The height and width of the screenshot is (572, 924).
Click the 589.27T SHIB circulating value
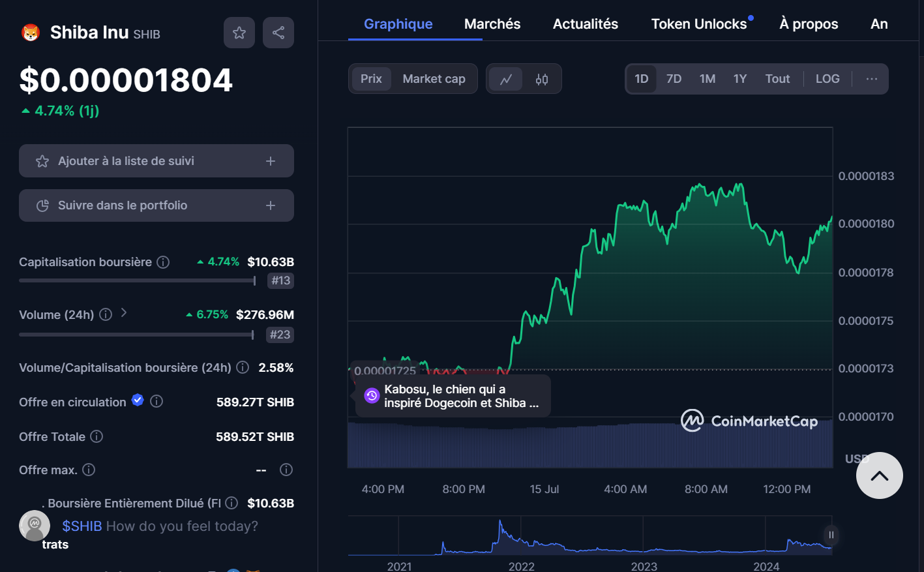(x=255, y=402)
